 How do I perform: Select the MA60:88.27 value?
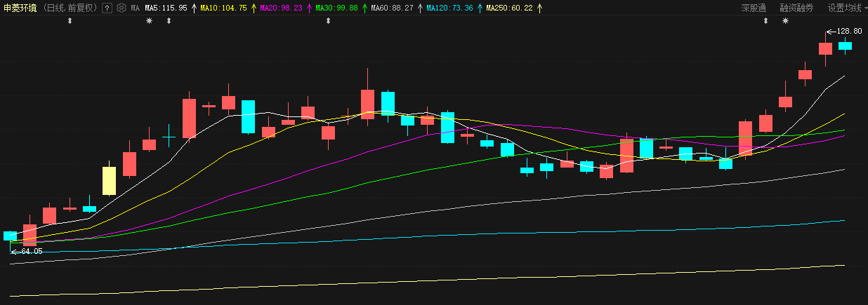392,8
